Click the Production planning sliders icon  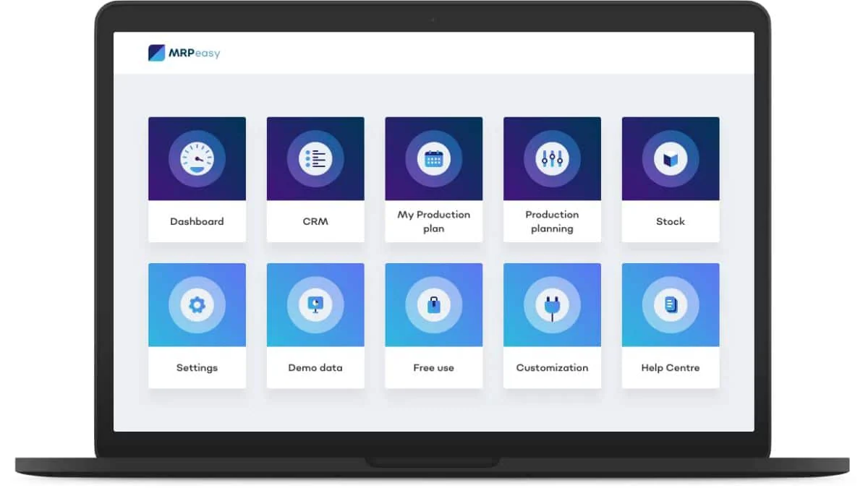(552, 158)
